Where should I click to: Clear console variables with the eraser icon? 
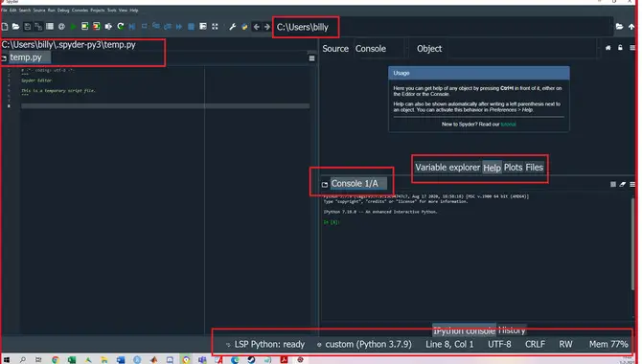point(622,184)
